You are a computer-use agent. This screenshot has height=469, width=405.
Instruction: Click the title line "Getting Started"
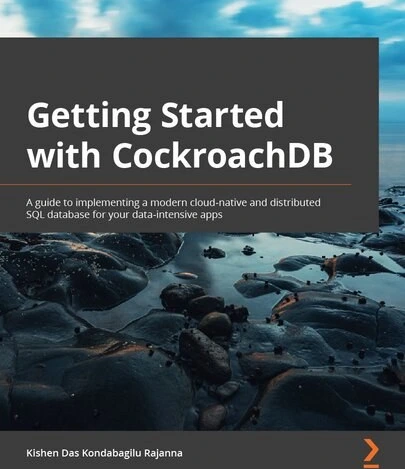[x=155, y=118]
